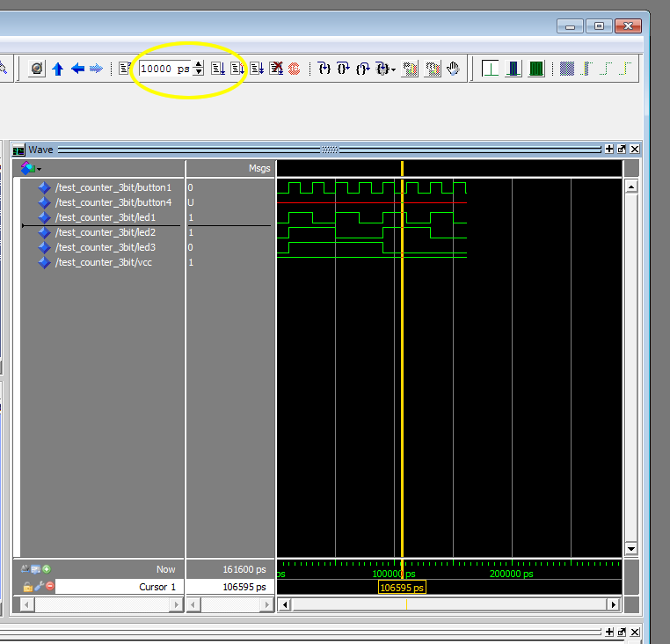Zoom the Wave pane with the plus icon

click(609, 149)
